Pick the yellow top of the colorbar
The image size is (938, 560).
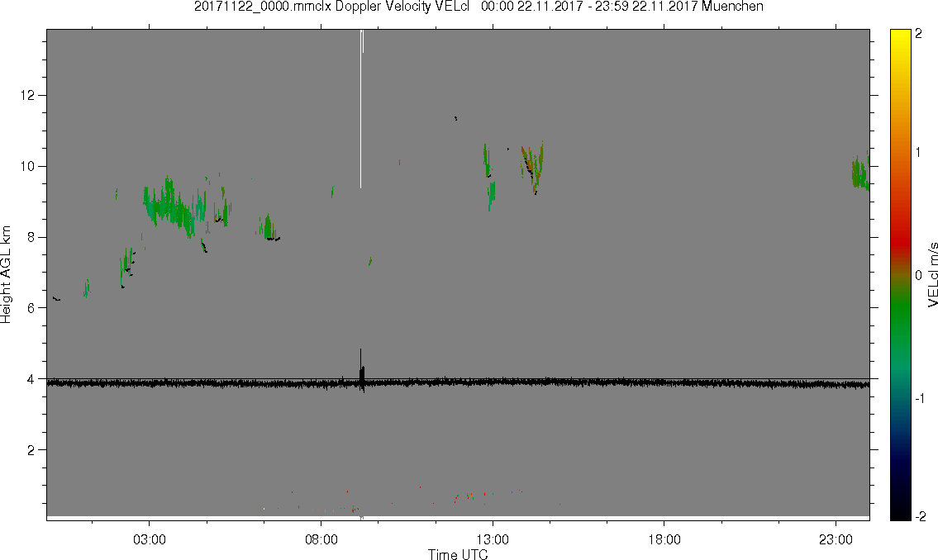pos(900,36)
